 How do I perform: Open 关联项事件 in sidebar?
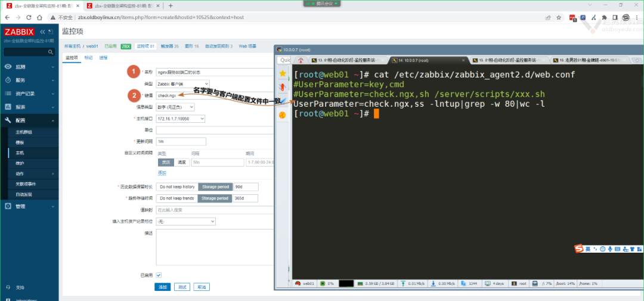tap(26, 184)
